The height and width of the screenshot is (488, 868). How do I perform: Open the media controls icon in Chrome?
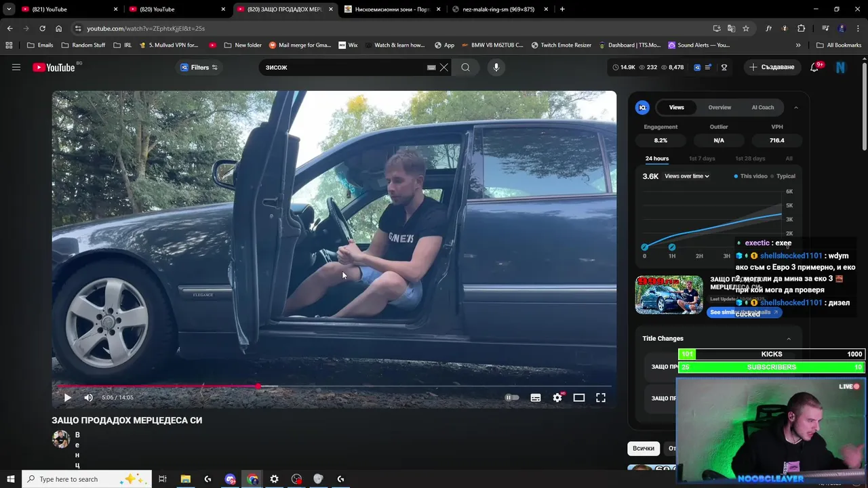click(x=825, y=28)
